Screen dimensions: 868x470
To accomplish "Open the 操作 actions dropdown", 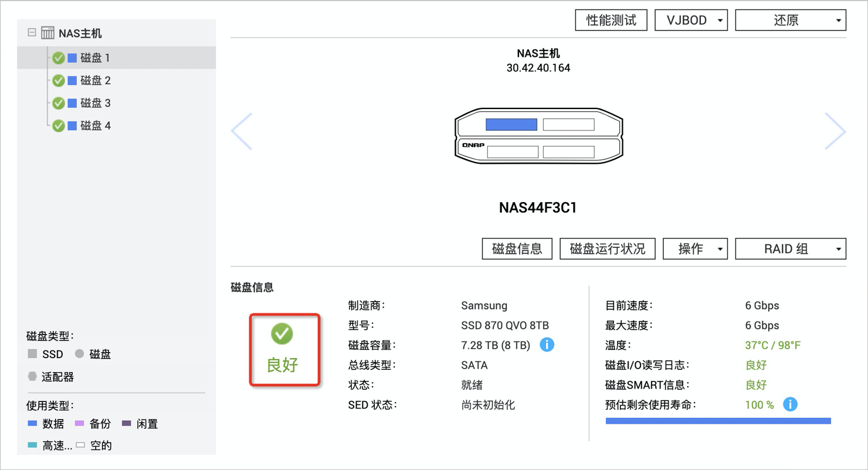I will pyautogui.click(x=695, y=248).
